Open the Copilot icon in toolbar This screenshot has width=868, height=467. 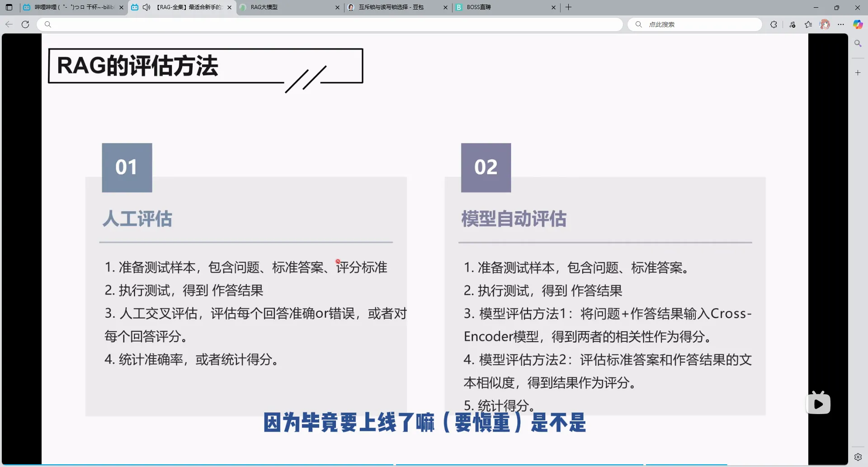858,24
